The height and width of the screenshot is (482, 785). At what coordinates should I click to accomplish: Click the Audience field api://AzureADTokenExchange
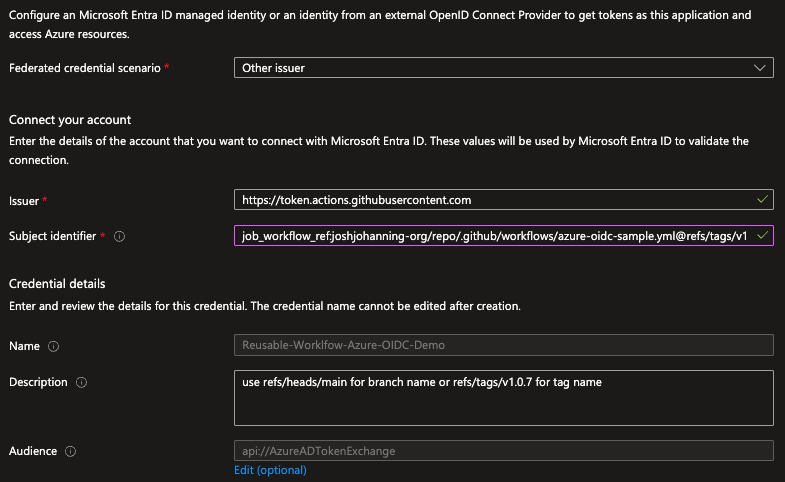[503, 451]
